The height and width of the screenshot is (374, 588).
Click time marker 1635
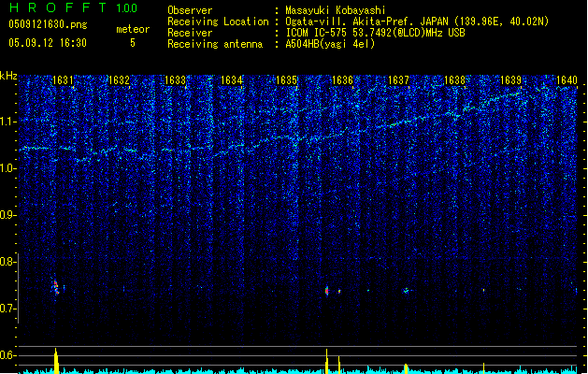(x=286, y=80)
